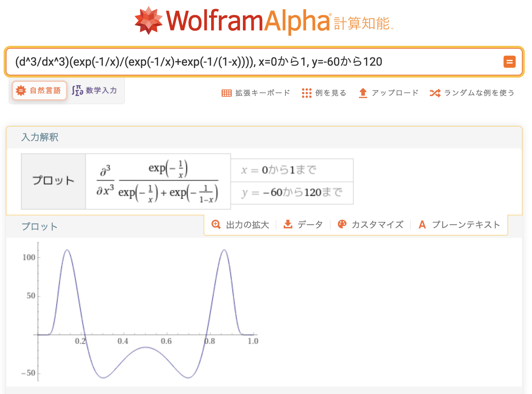Click プレーンテキスト button

tap(459, 225)
